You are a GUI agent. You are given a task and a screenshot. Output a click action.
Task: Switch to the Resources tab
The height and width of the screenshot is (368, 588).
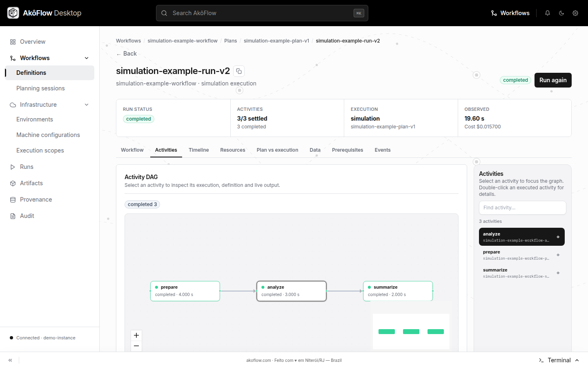point(233,150)
